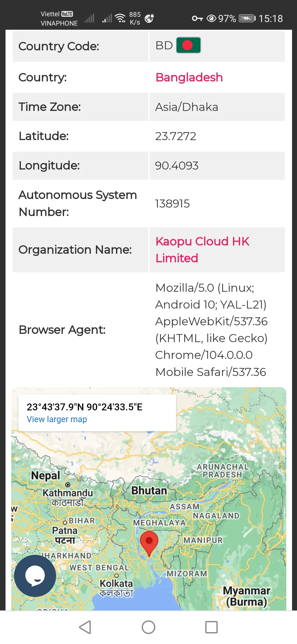Viewport: 297px width, 644px height.
Task: Select the Mozilla/5.0 browser agent string
Action: (x=211, y=330)
